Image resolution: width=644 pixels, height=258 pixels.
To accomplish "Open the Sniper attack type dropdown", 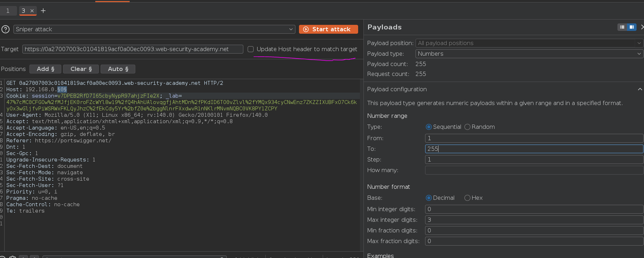I will (154, 29).
